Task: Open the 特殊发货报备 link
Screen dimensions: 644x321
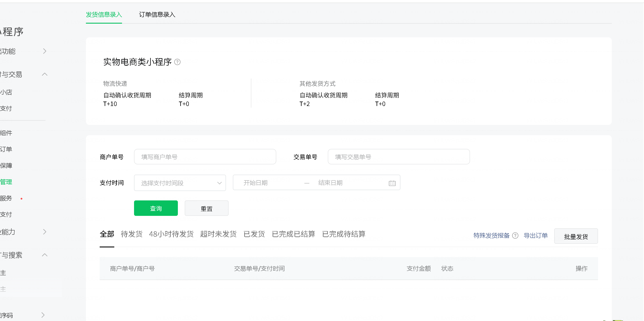Action: coord(491,236)
